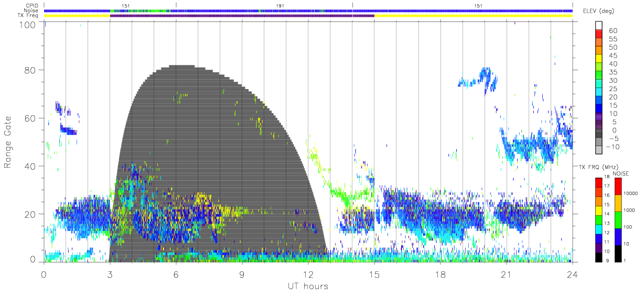The height and width of the screenshot is (297, 644).
Task: Select the dark grey ELEV segment between 0 and -5
Action: pos(600,134)
